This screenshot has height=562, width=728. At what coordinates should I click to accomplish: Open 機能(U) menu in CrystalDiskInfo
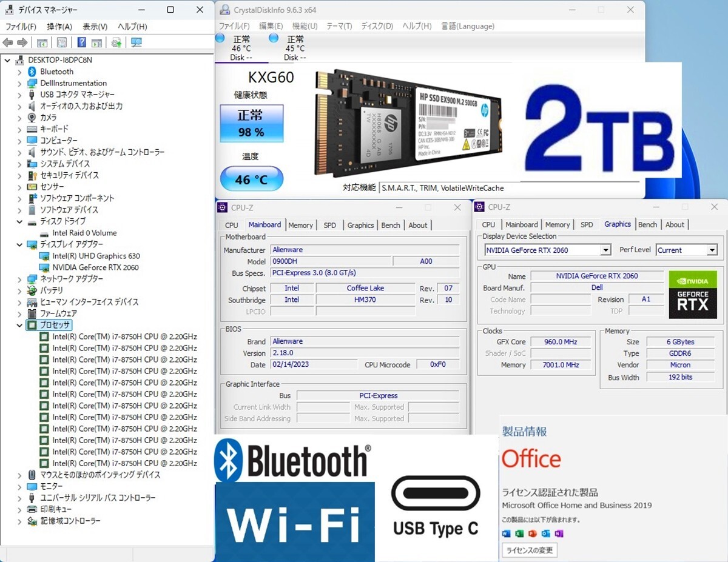(x=305, y=26)
